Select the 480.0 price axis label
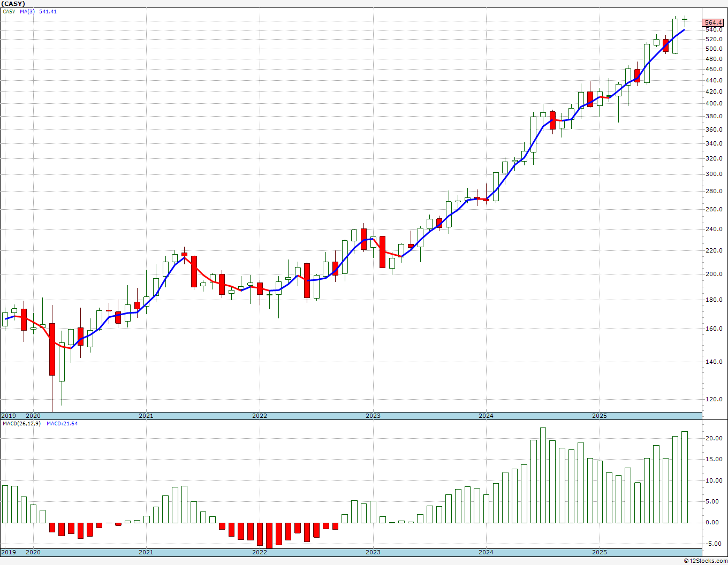This screenshot has height=565, width=728. 713,59
